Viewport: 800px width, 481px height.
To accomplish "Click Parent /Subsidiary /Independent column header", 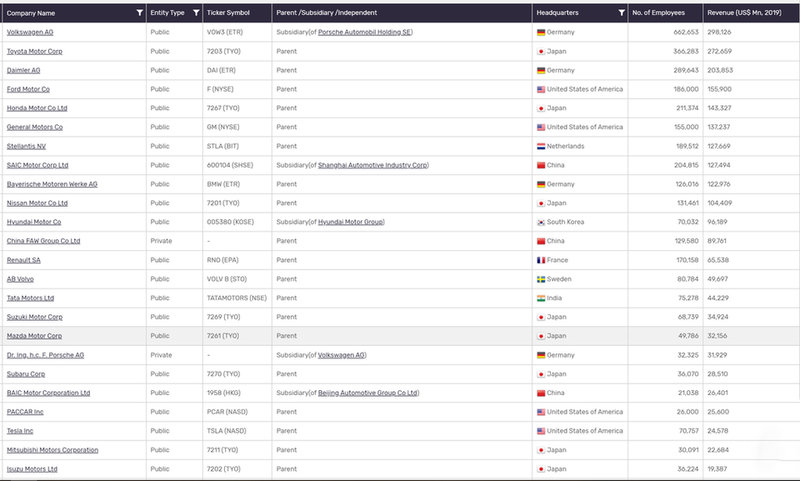I will click(327, 13).
